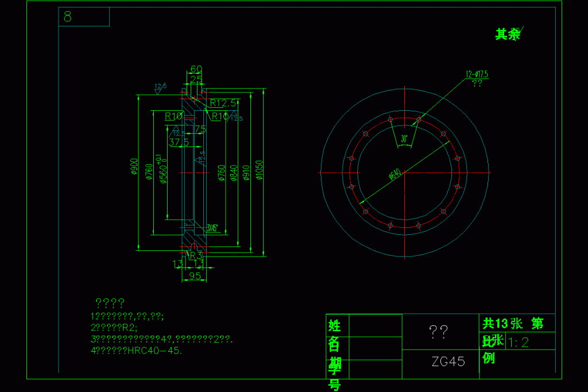This screenshot has width=588, height=392.
Task: Click the ø1050 outer diameter dimension
Action: coord(260,170)
